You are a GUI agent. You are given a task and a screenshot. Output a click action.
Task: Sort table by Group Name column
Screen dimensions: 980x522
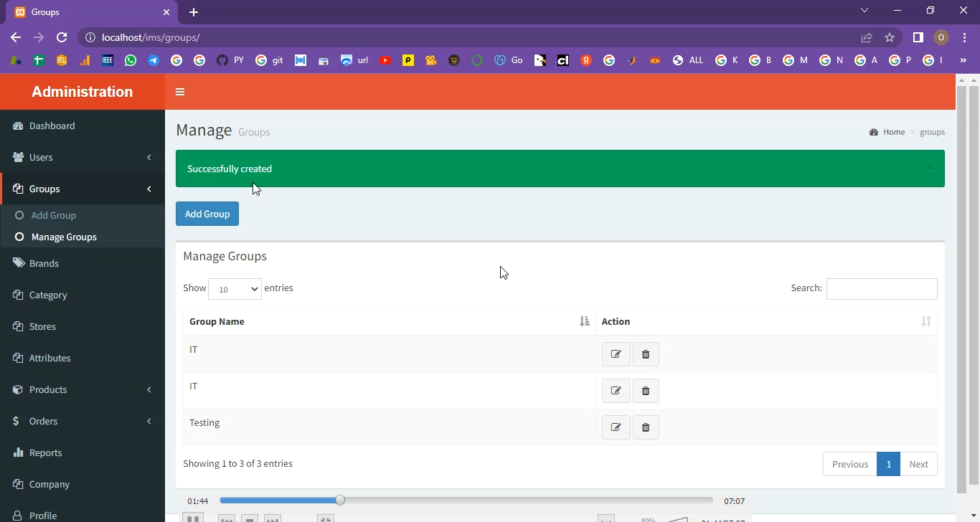[x=389, y=321]
